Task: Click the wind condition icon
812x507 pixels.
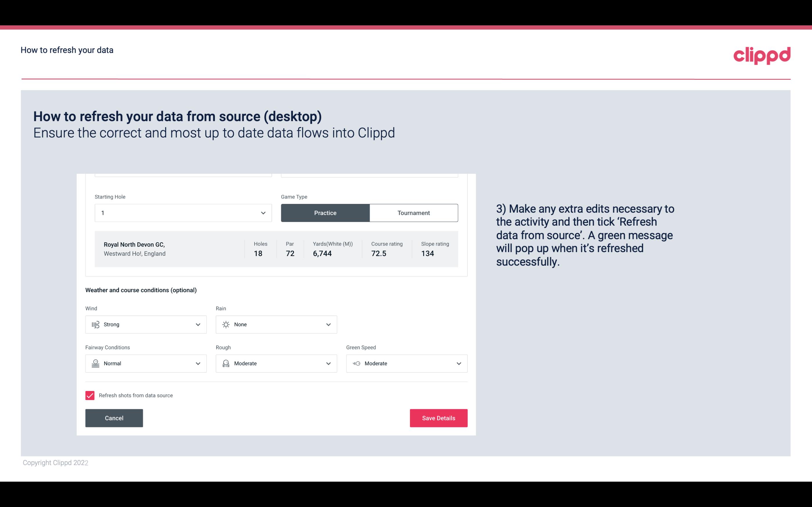Action: coord(95,324)
